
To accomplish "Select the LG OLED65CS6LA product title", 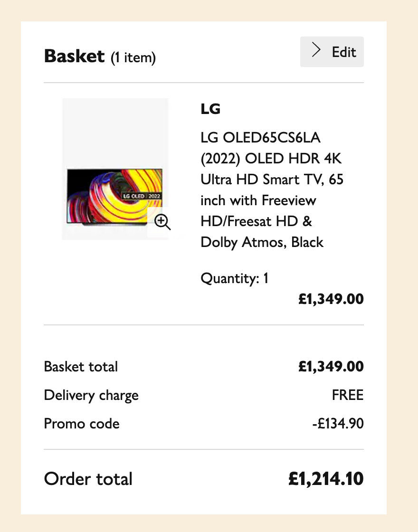I will pos(261,138).
